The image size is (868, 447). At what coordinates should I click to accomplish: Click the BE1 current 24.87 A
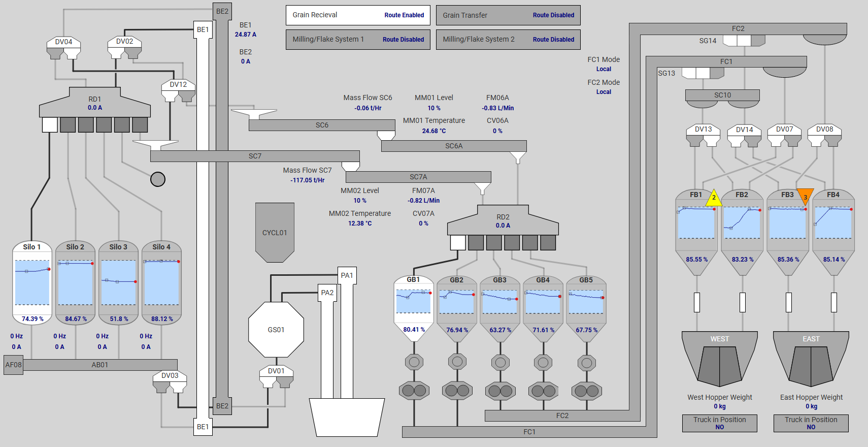246,35
